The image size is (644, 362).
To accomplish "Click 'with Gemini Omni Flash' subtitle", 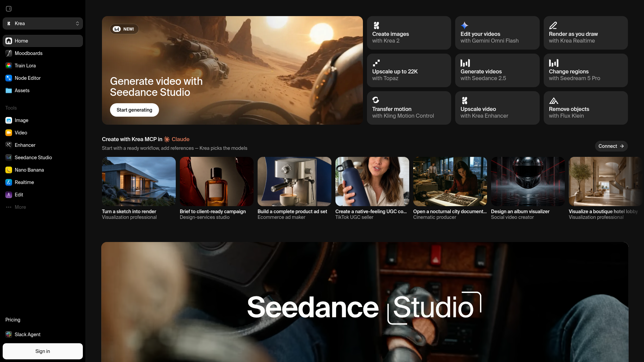I will pos(489,41).
